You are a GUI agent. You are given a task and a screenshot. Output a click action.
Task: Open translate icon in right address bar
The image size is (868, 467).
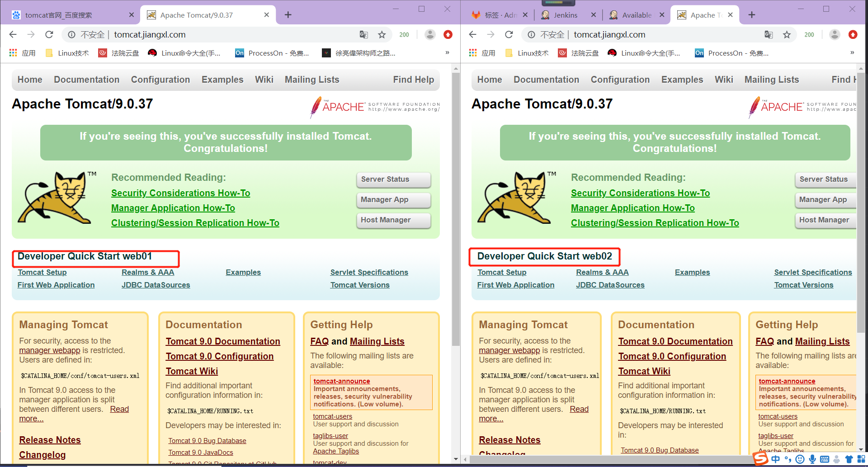point(769,34)
